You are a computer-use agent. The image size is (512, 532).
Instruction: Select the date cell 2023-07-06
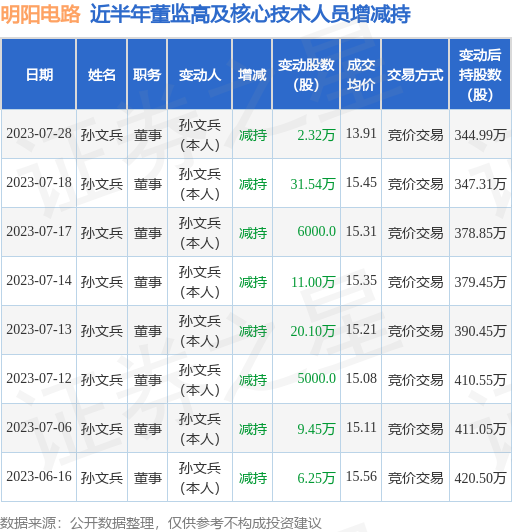coord(39,428)
